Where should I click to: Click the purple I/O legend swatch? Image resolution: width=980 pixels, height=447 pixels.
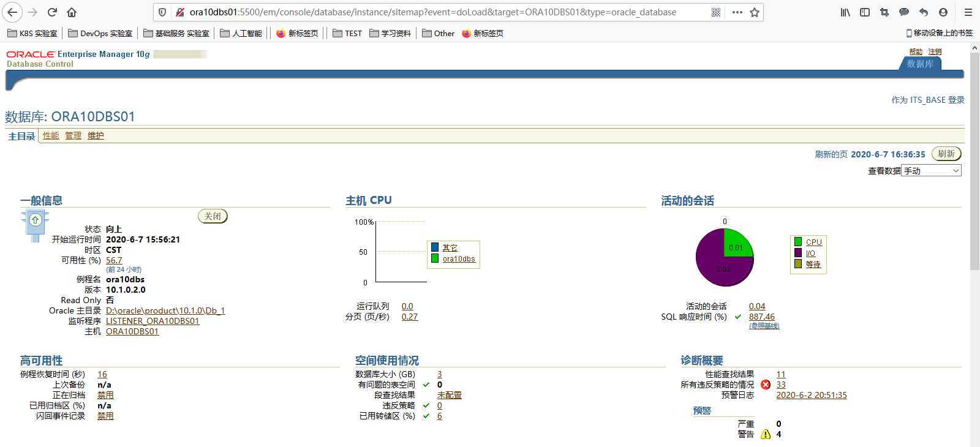[x=798, y=253]
